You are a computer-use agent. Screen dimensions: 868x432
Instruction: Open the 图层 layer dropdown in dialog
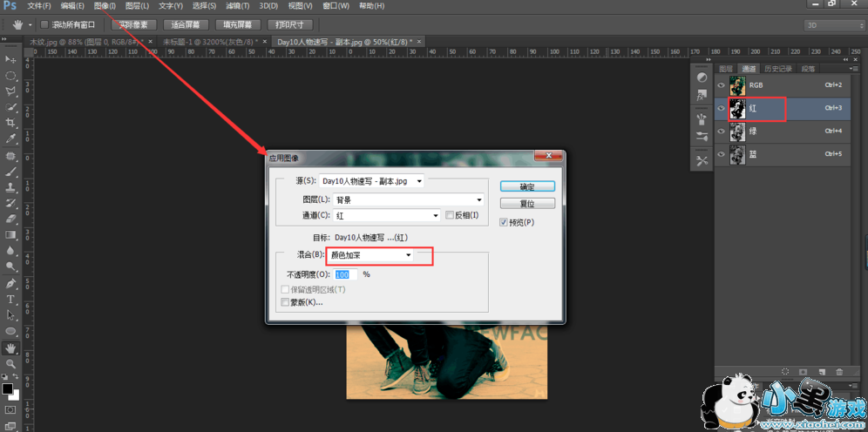pyautogui.click(x=409, y=199)
